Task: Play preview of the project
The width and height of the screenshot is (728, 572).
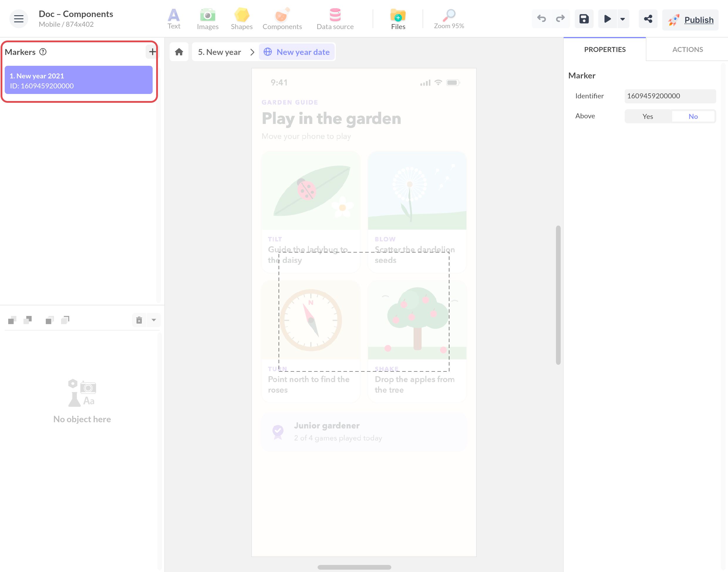Action: click(x=607, y=19)
